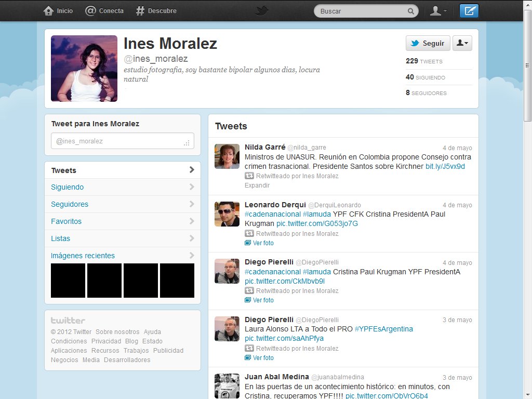Open the 40 Siguiendo count
This screenshot has height=399, width=532.
click(425, 77)
